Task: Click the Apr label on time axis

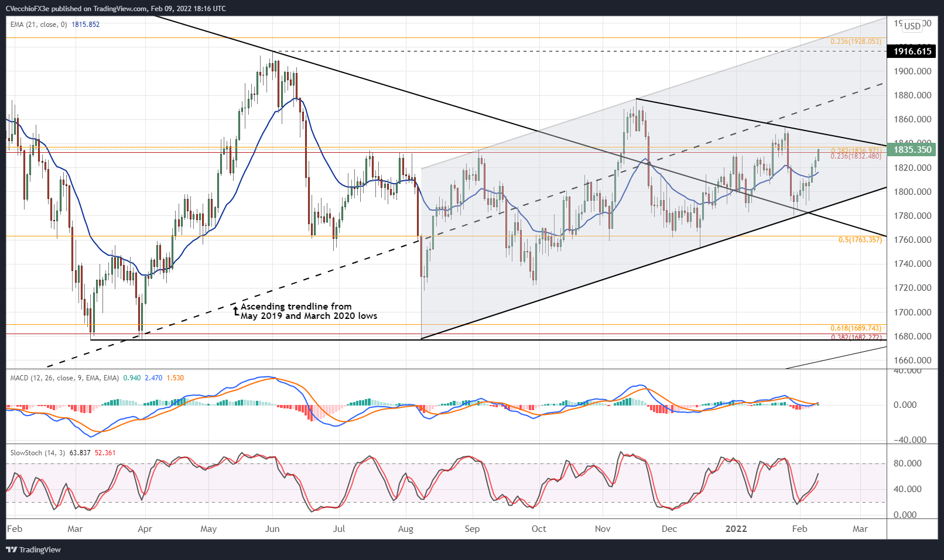Action: click(145, 529)
